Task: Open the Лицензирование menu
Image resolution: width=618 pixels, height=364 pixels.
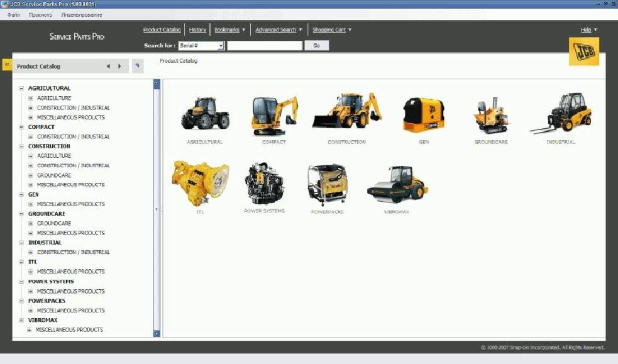Action: click(x=82, y=15)
